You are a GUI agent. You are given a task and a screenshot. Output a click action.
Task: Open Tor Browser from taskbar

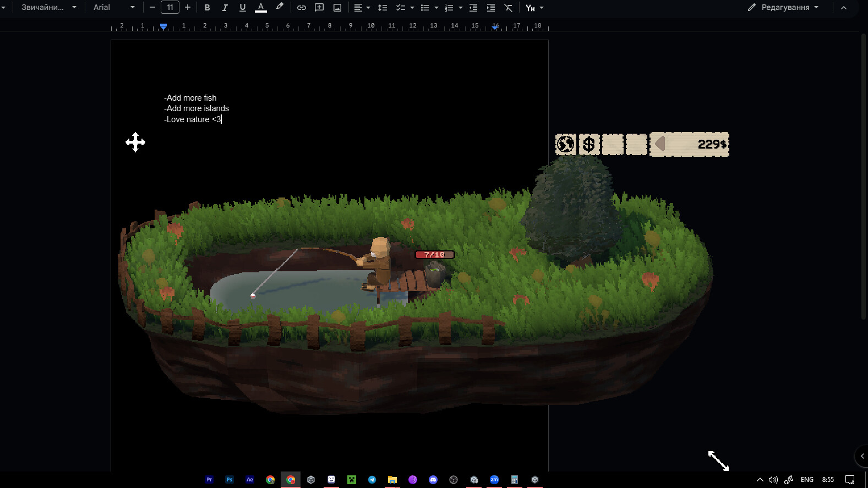tap(413, 480)
